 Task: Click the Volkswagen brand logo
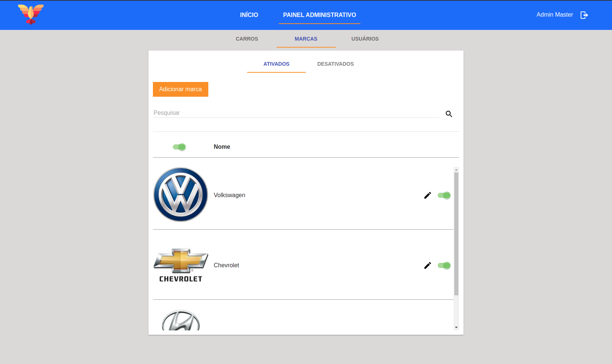click(x=181, y=195)
